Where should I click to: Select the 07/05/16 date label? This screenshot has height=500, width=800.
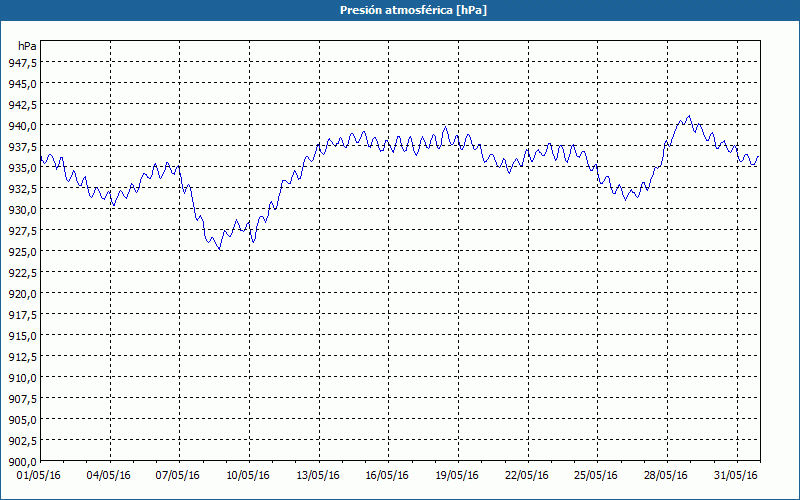click(178, 476)
